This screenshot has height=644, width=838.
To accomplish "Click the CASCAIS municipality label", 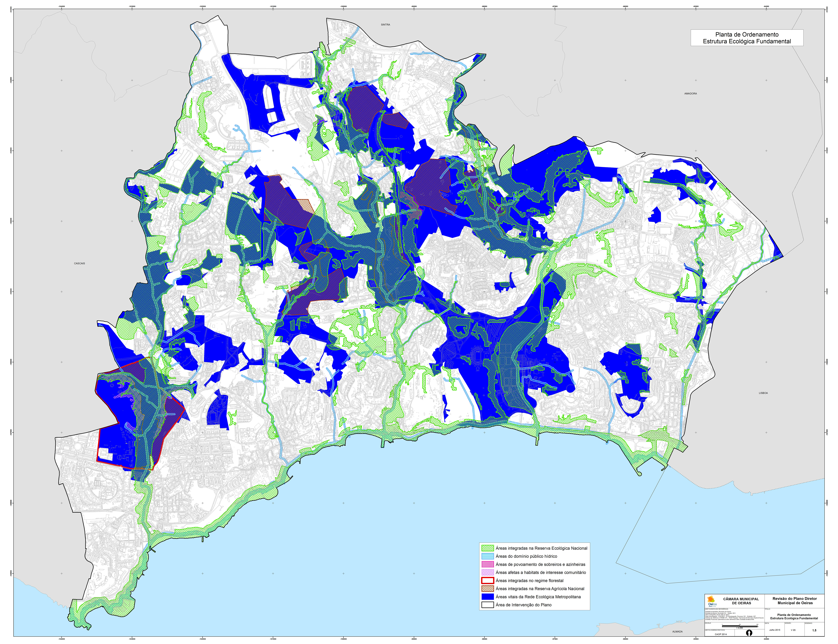I will [79, 263].
